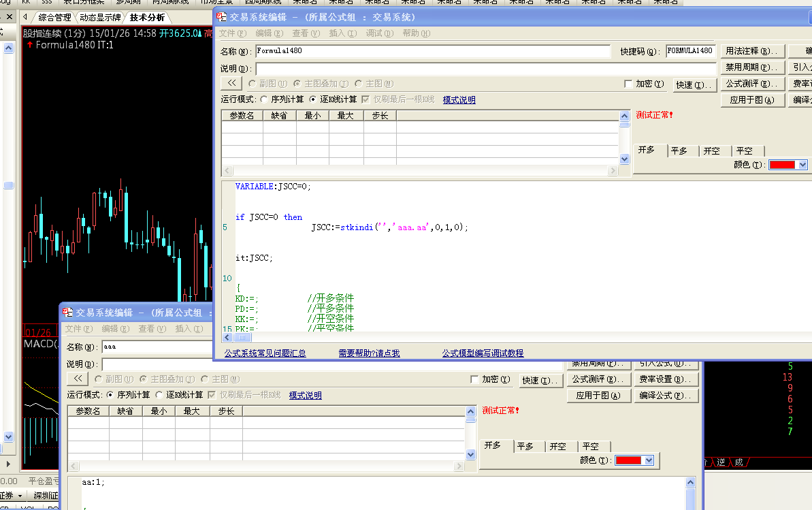The image size is (812, 510).
Task: Switch to 动态显示牌 tab
Action: coord(100,18)
